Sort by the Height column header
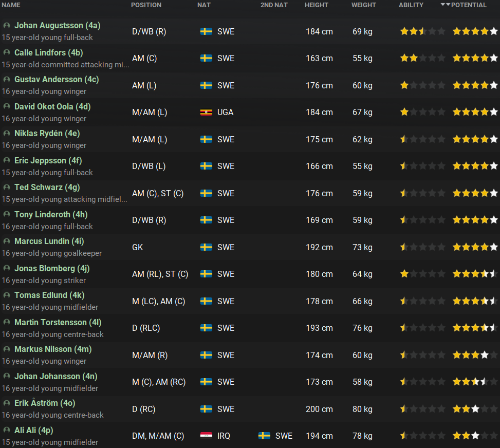Screen dimensions: 500x448 (317, 5)
